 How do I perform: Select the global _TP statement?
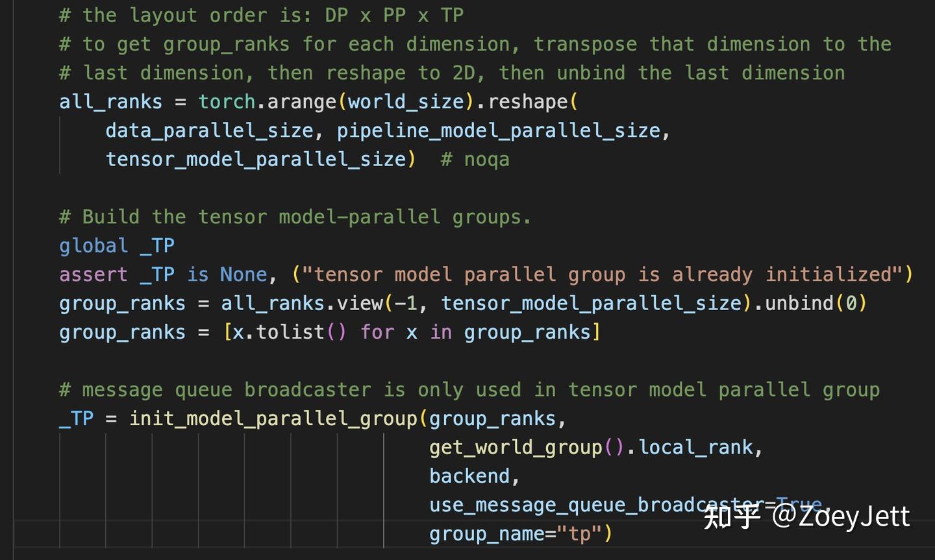tap(116, 245)
